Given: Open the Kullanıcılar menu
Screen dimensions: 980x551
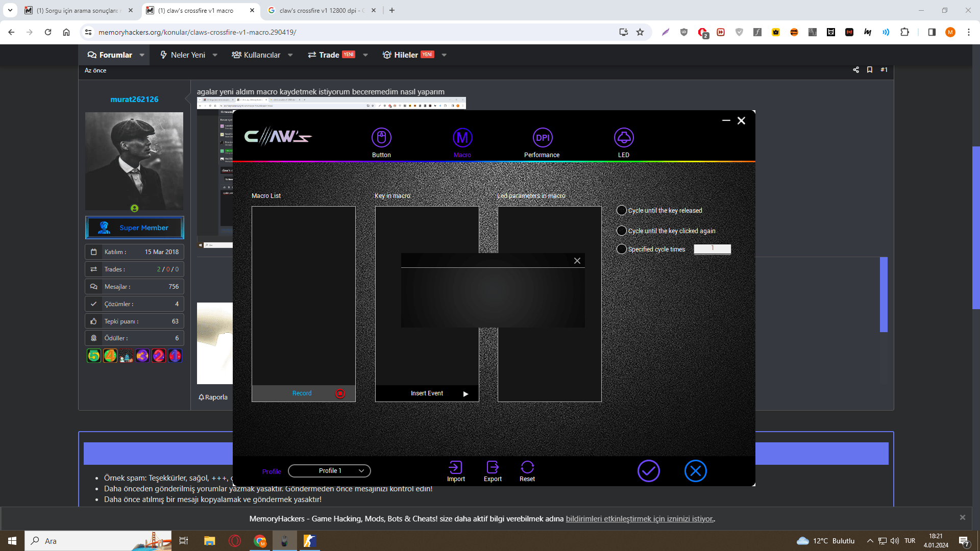Looking at the screenshot, I should click(x=256, y=55).
